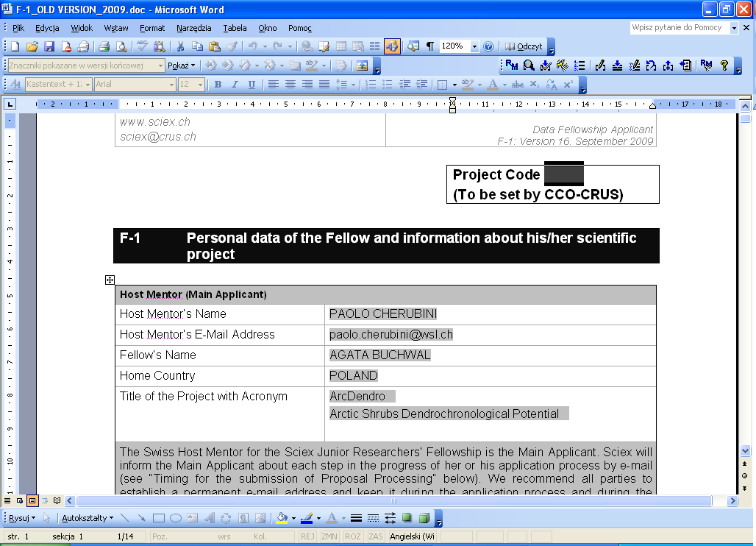Cut selection with scissors icon
Viewport: 756px width, 546px height.
180,46
